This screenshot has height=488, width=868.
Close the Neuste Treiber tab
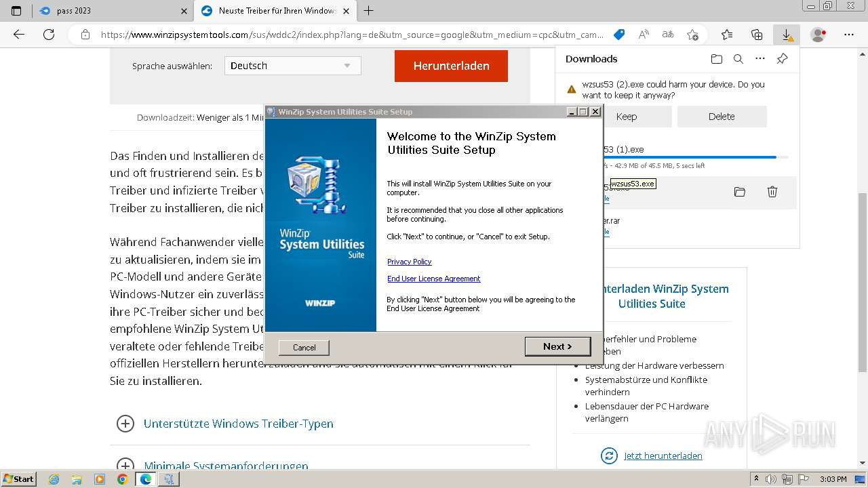pos(346,11)
